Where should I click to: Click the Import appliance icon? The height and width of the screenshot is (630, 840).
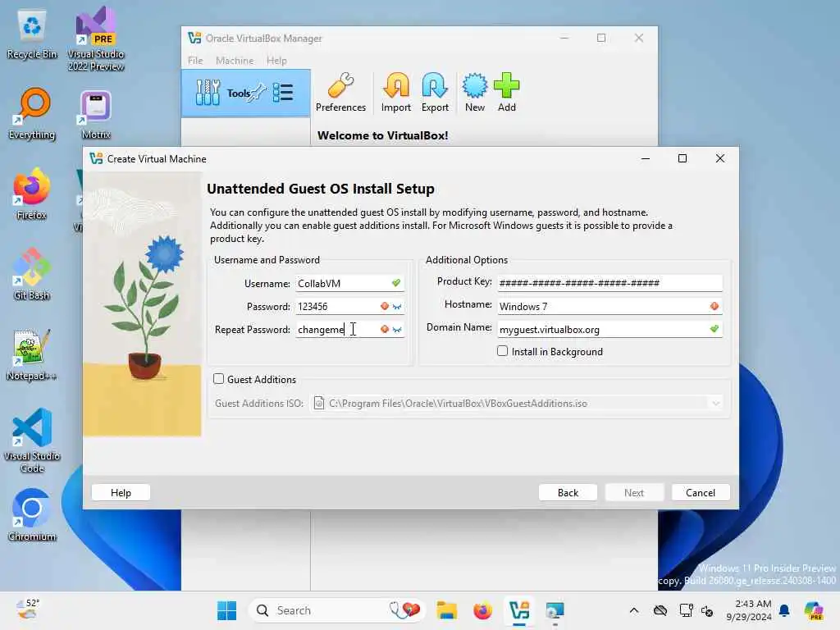(396, 93)
